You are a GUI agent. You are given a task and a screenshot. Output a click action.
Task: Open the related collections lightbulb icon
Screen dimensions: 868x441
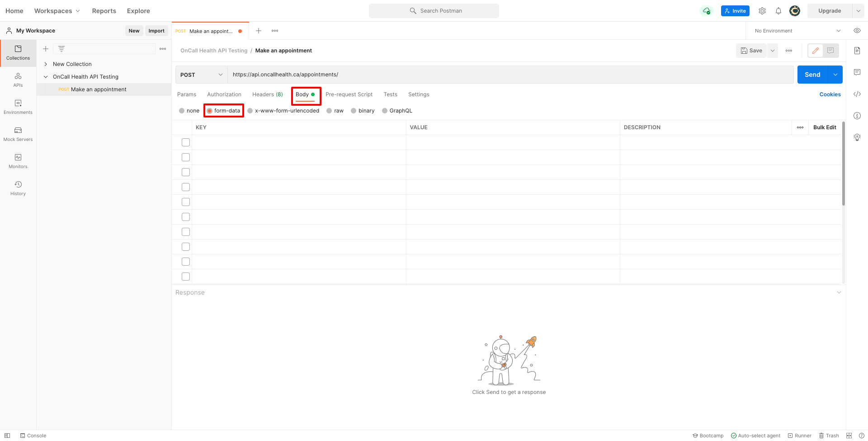point(857,137)
